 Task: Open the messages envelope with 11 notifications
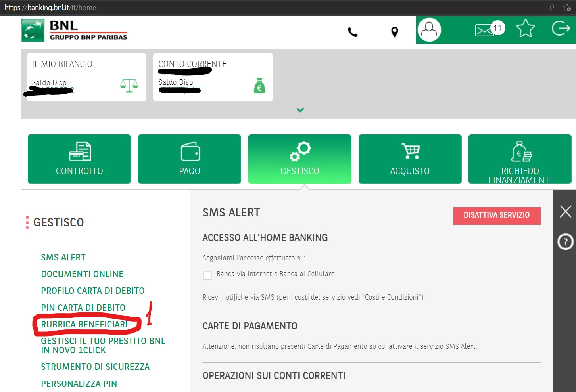pos(490,29)
